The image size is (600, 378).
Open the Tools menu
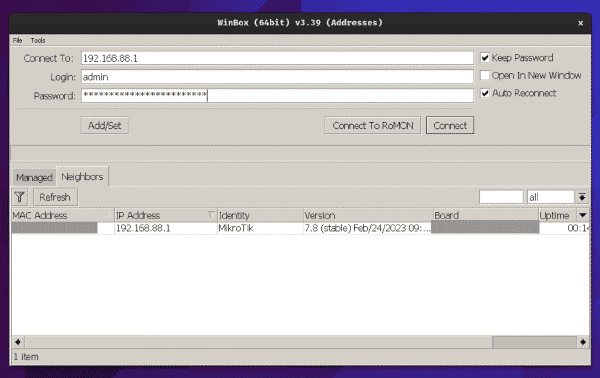coord(38,40)
